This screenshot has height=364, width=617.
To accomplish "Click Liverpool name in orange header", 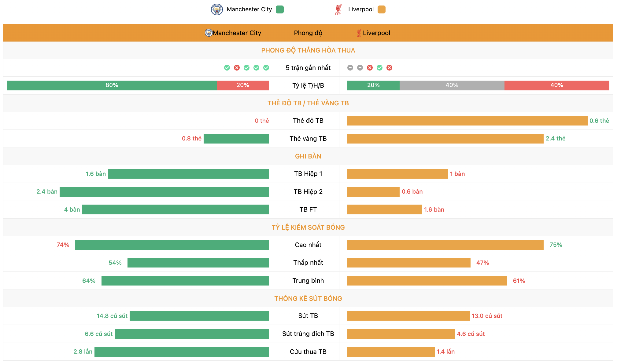I will point(376,33).
